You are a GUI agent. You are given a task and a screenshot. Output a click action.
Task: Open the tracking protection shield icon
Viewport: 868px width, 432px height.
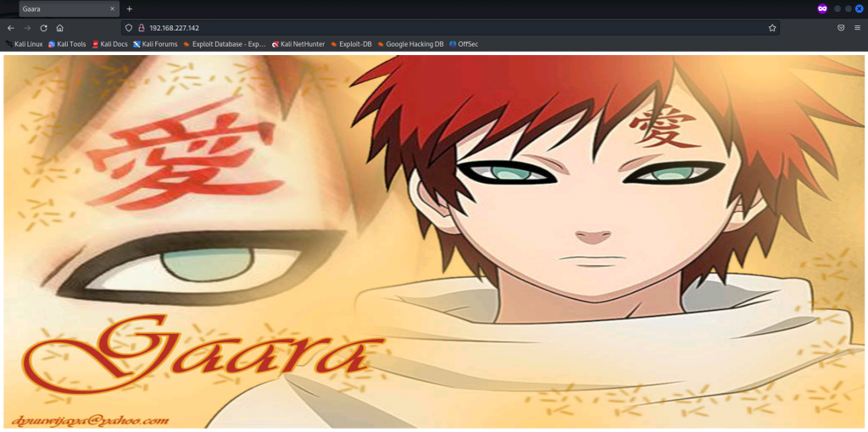[x=129, y=28]
